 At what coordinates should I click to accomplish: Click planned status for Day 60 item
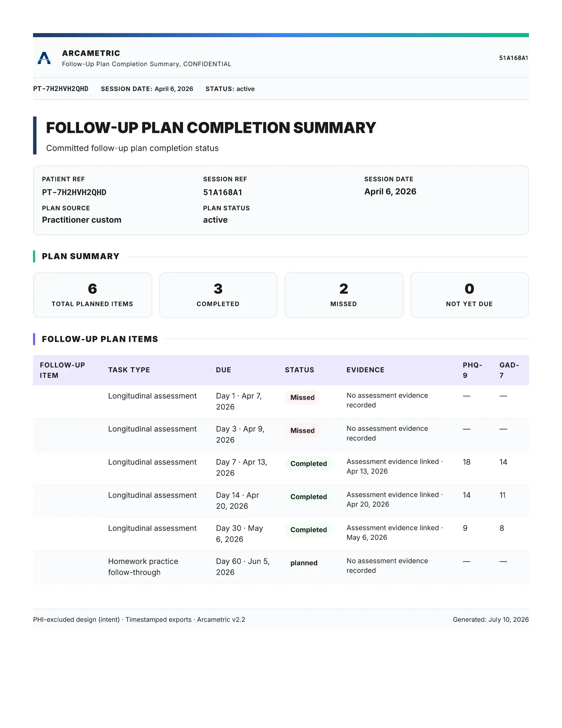(x=304, y=563)
